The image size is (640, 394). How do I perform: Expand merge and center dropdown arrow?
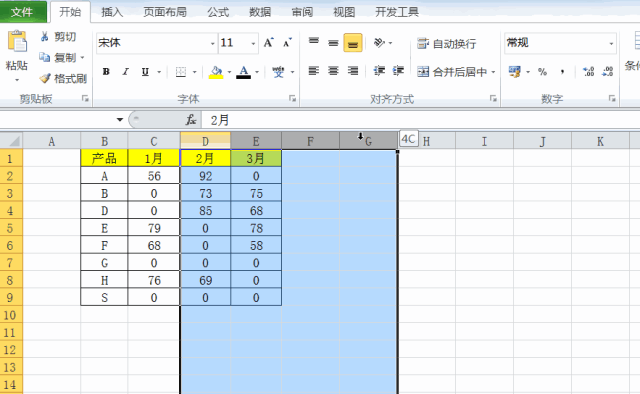[x=493, y=72]
